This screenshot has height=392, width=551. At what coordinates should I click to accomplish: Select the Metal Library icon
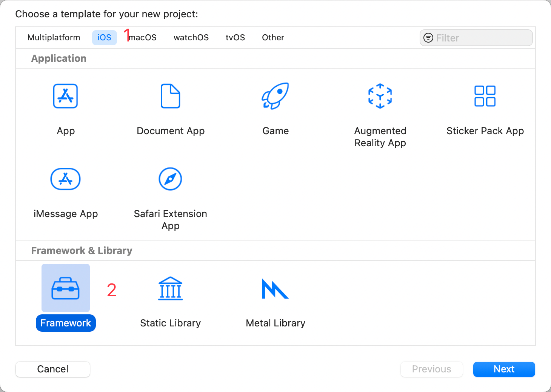click(x=275, y=288)
